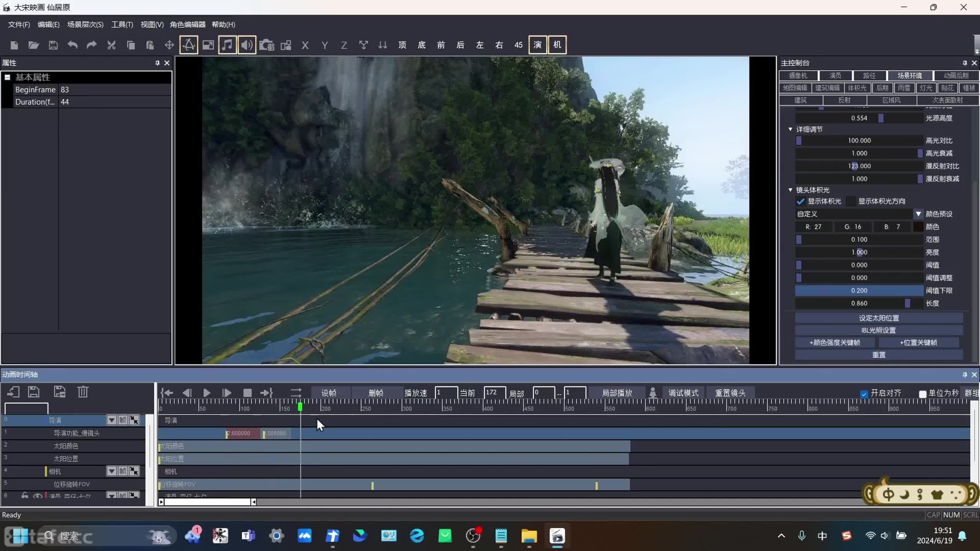This screenshot has height=551, width=980.
Task: Undo the last action
Action: [x=72, y=45]
